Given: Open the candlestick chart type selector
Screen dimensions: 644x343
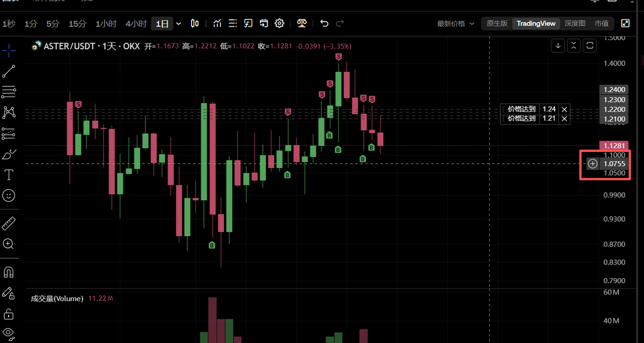Looking at the screenshot, I should point(195,24).
